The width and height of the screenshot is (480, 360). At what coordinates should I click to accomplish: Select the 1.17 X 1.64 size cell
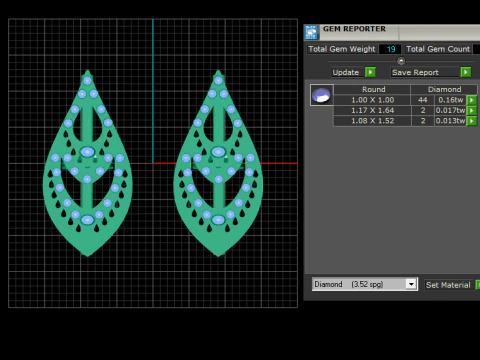tap(372, 110)
